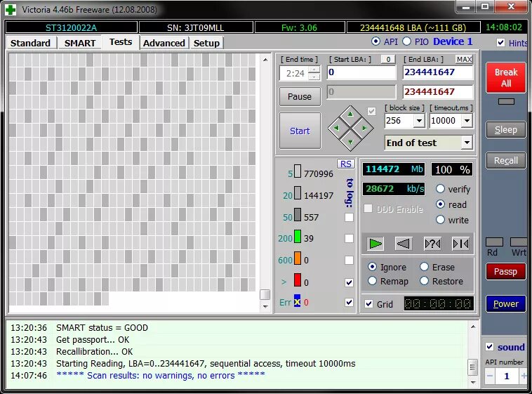This screenshot has width=532, height=394.
Task: Click the gray 20 ms block swatch
Action: tap(297, 193)
